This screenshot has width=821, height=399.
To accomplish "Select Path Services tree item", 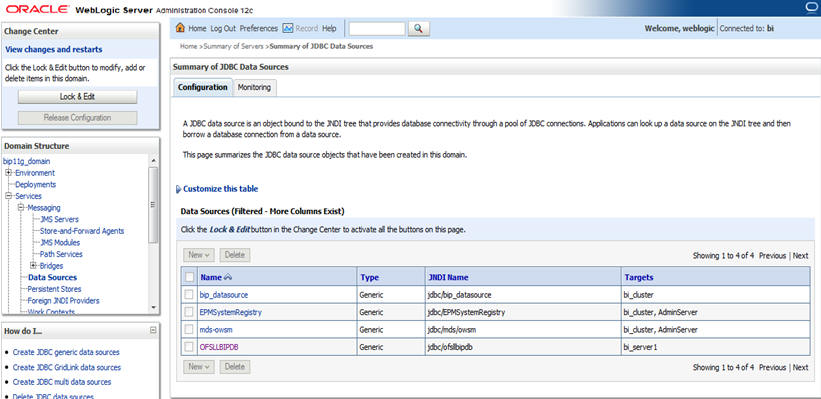I will (x=61, y=254).
